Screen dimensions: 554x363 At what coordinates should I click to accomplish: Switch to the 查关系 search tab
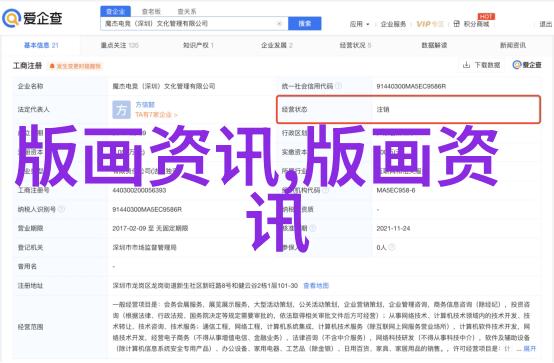click(x=187, y=12)
